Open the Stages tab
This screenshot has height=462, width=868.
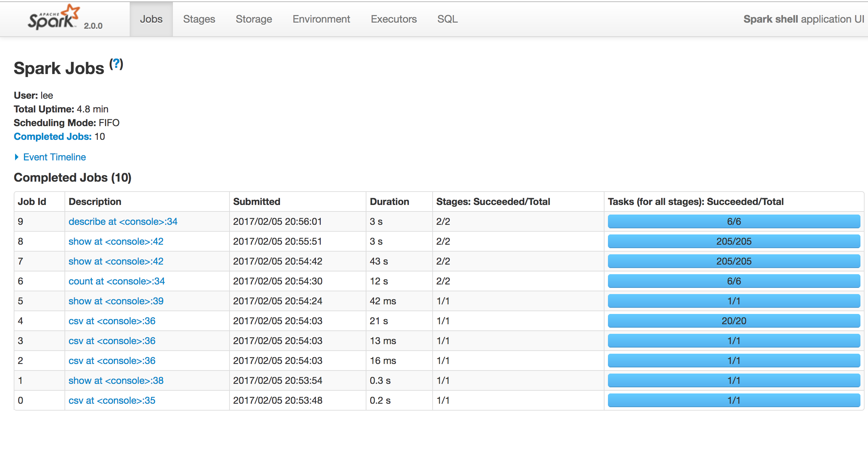pyautogui.click(x=199, y=19)
